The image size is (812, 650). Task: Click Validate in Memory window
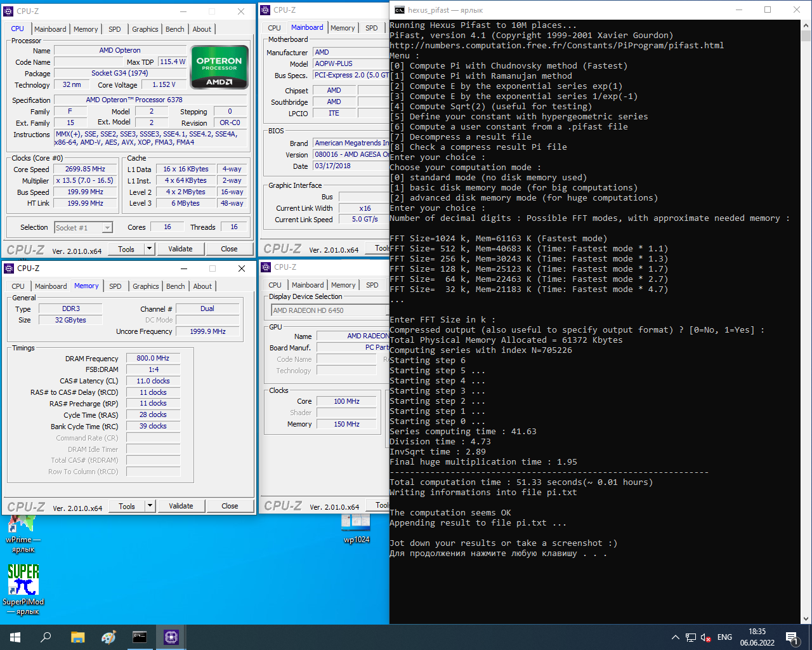pyautogui.click(x=181, y=506)
